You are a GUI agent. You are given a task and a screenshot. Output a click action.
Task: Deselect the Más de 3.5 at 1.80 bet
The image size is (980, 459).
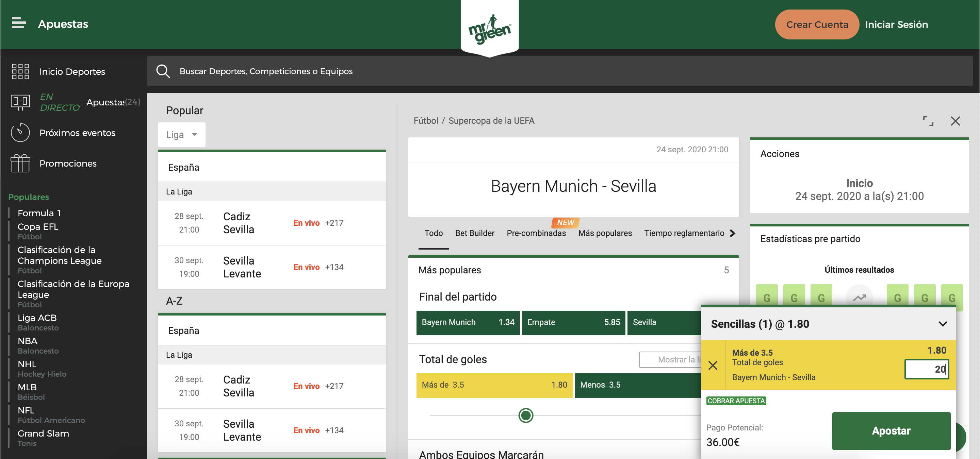[494, 385]
